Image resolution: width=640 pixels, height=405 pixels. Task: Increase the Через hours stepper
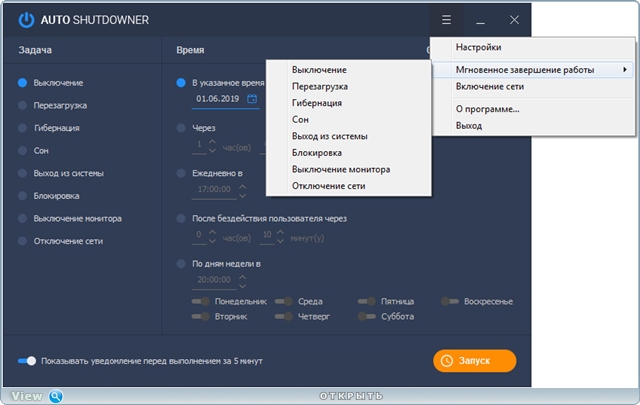coord(212,141)
